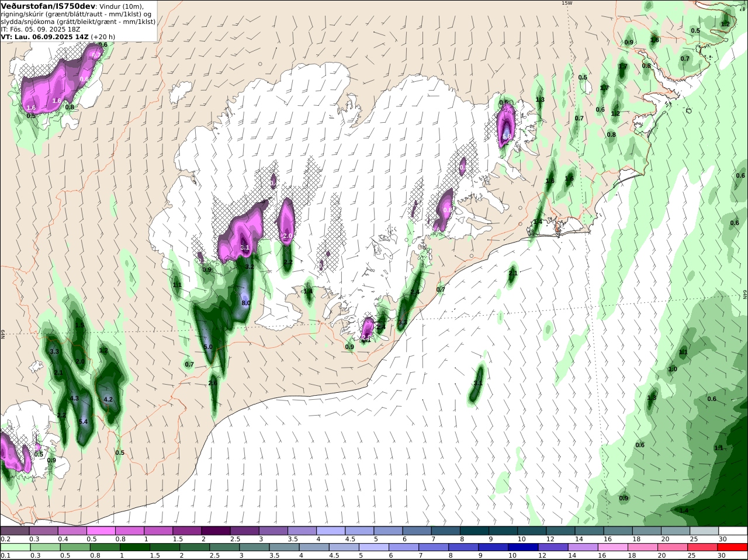Image resolution: width=748 pixels, height=560 pixels.
Task: Click the 4.2 rainfall value label
Action: pyautogui.click(x=108, y=399)
